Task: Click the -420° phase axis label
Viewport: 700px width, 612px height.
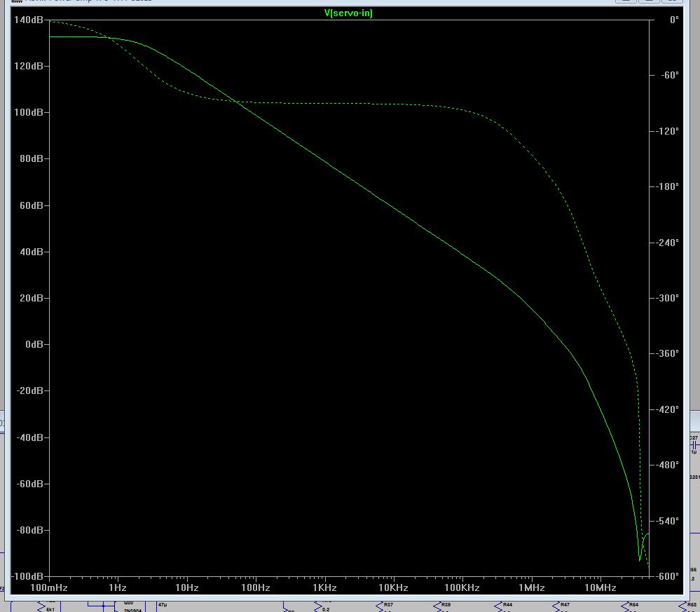Action: (x=668, y=409)
